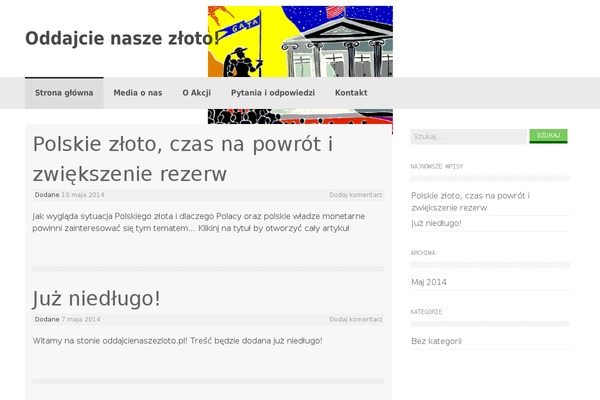Open the post title Już niedługo!
Screen dimensions: 600x400
click(96, 299)
